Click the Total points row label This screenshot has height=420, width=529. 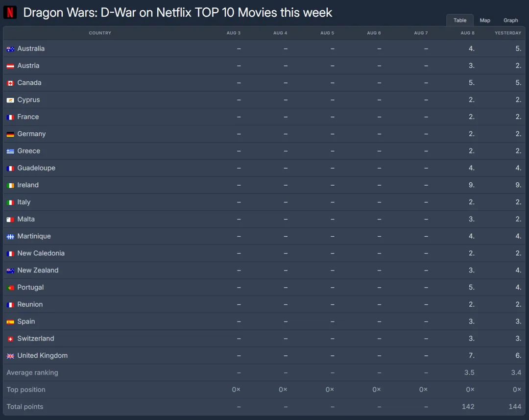click(x=25, y=407)
